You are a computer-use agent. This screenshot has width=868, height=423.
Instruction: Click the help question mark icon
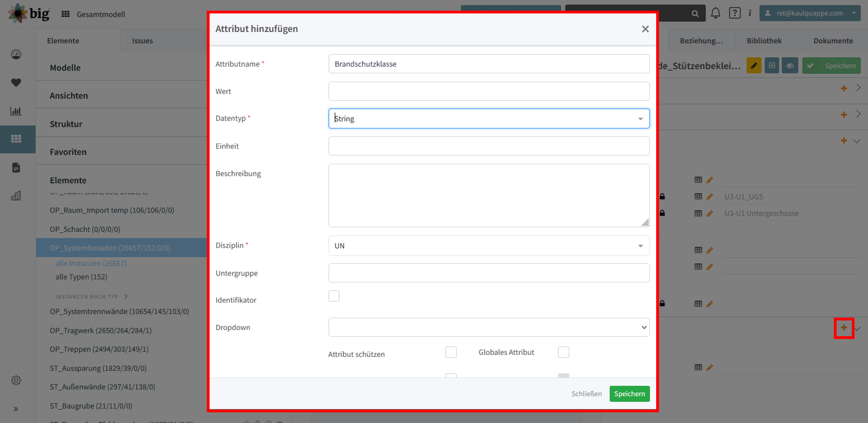coord(735,13)
